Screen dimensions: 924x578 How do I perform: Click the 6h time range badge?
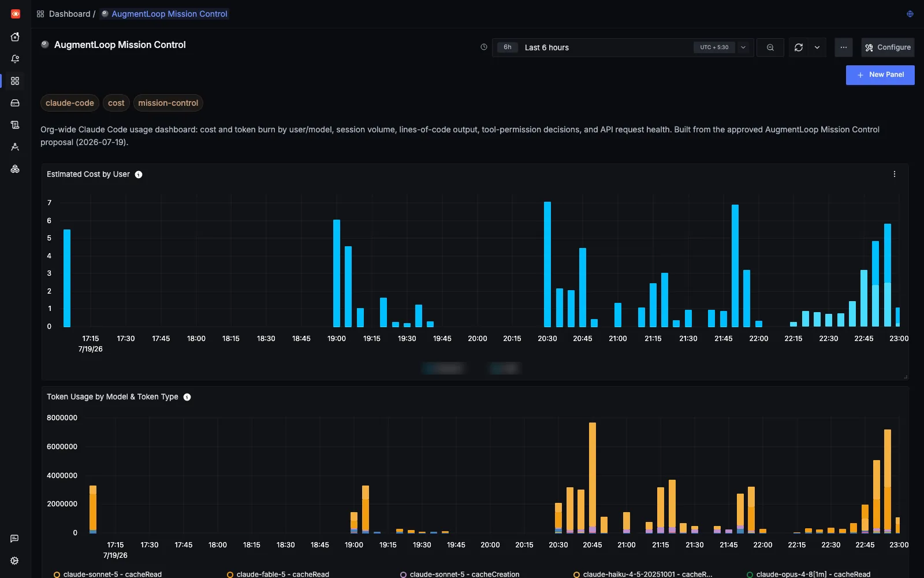(507, 47)
